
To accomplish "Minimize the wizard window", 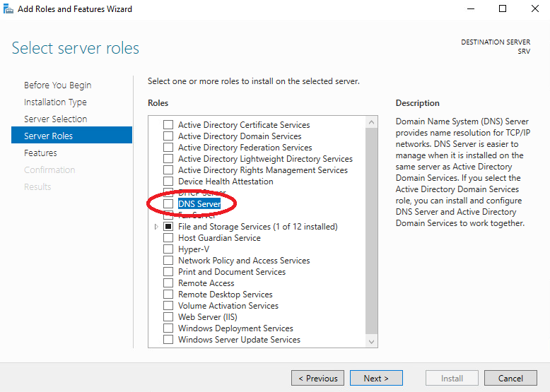I will pos(471,8).
